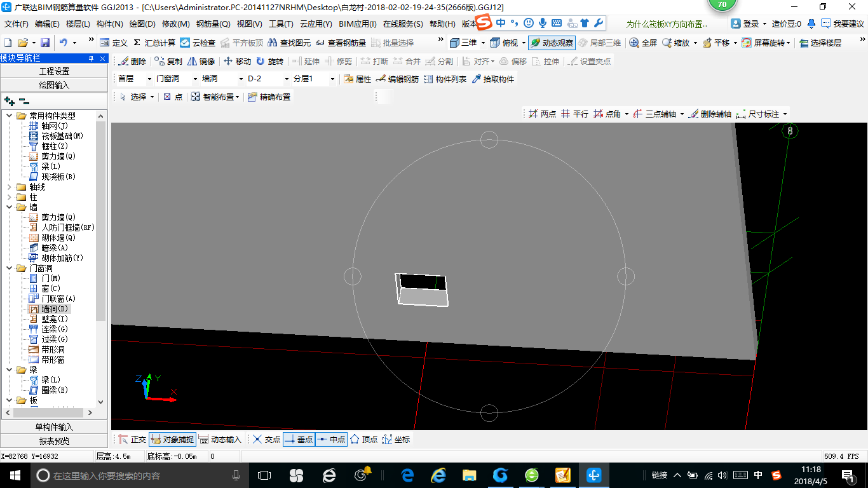Open the 构件(N) menu
This screenshot has width=868, height=488.
pos(109,24)
